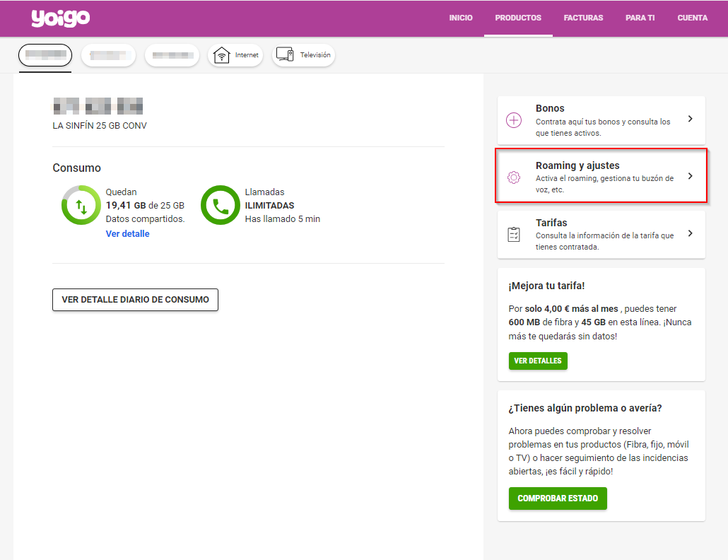
Task: Click the ¡Mejora tu tarifa! heading
Action: [x=546, y=286]
